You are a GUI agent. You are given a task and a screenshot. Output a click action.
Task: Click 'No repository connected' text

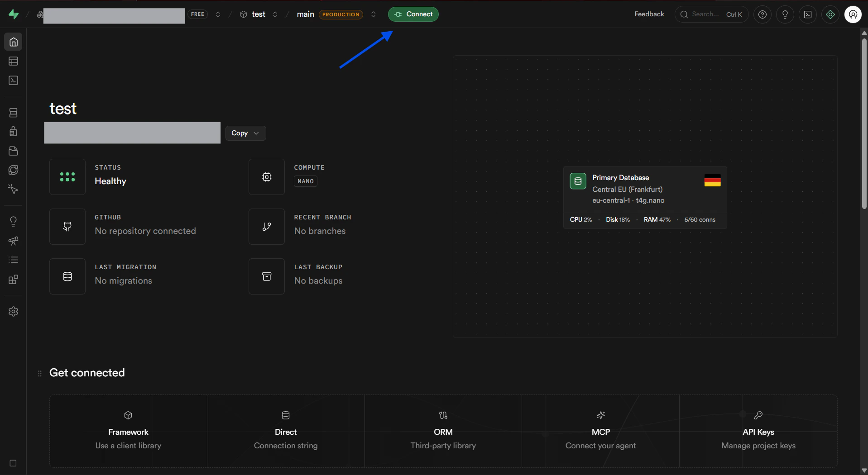(145, 231)
